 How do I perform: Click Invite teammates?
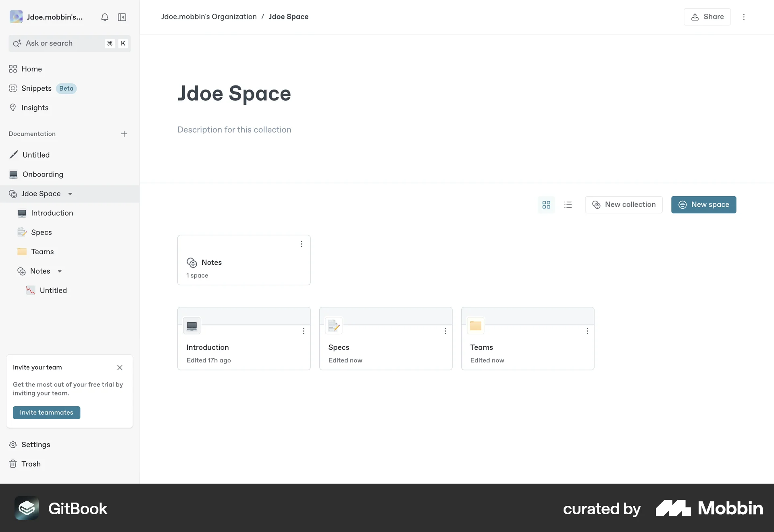pyautogui.click(x=46, y=412)
